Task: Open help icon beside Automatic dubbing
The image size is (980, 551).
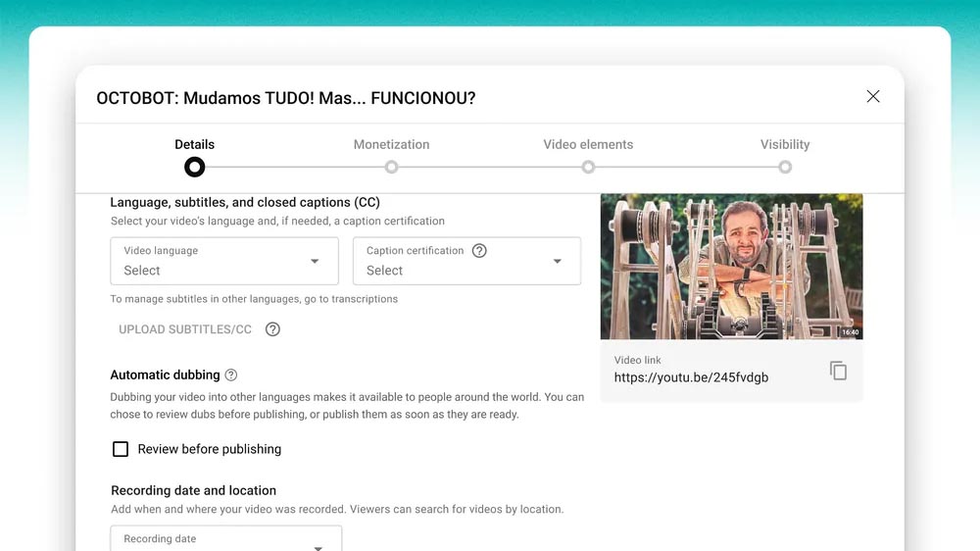Action: coord(231,376)
